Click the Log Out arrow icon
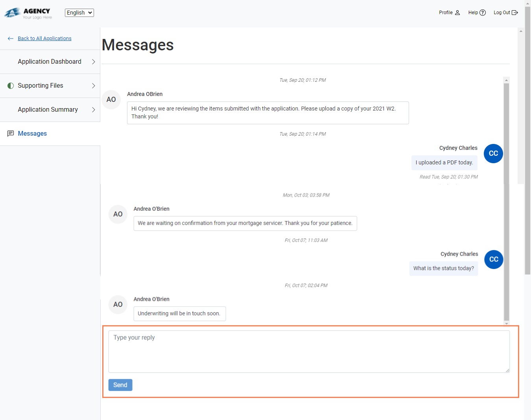Viewport: 531px width, 420px height. click(x=514, y=13)
